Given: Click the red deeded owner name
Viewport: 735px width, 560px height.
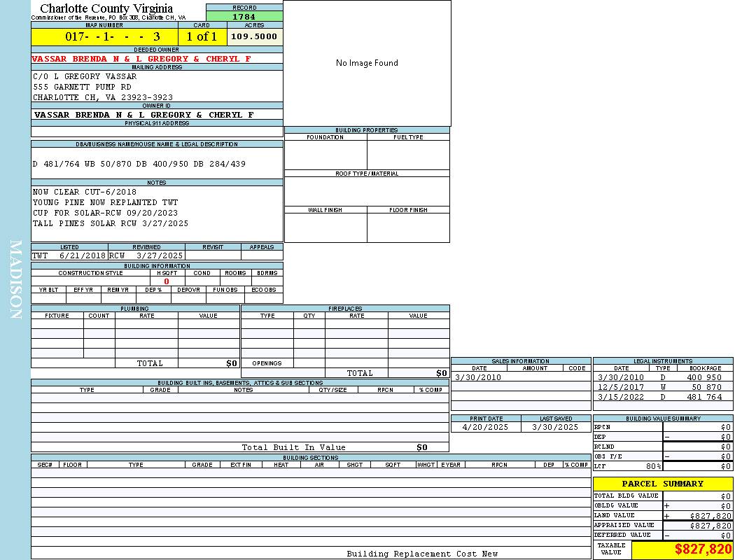Looking at the screenshot, I should coord(141,59).
